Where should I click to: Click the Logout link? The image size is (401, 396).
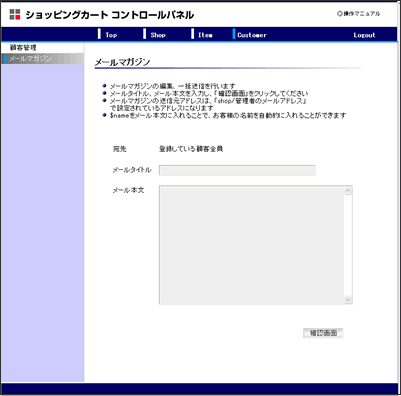click(364, 35)
